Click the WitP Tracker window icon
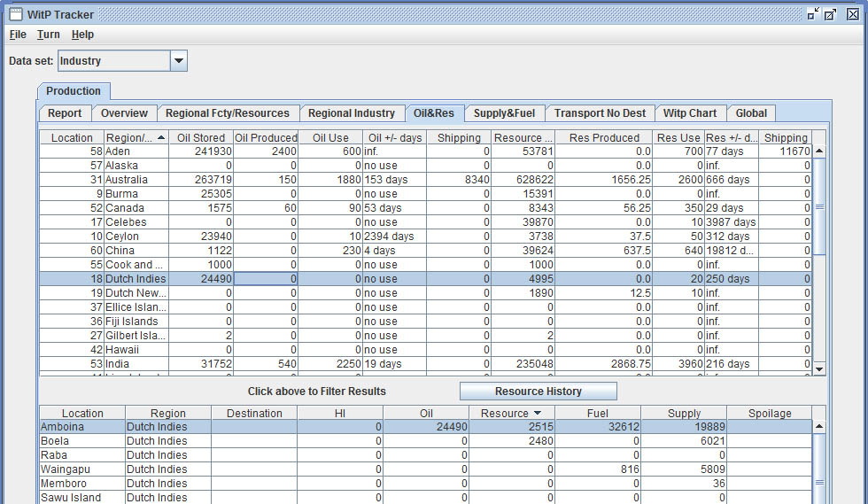 point(15,14)
